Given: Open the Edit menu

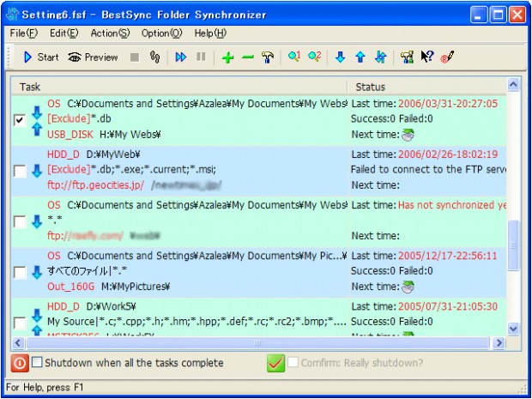Looking at the screenshot, I should [63, 33].
